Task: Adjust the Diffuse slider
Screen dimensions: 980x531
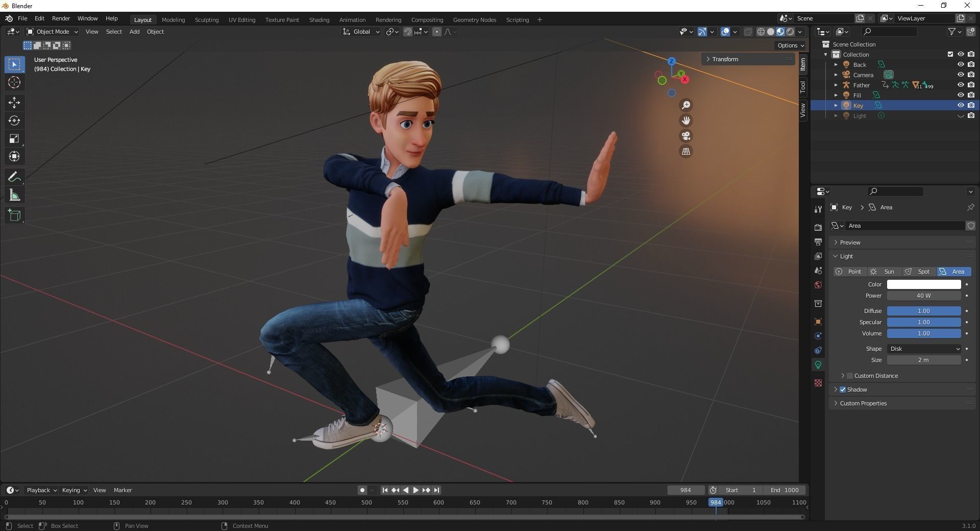Action: point(924,311)
